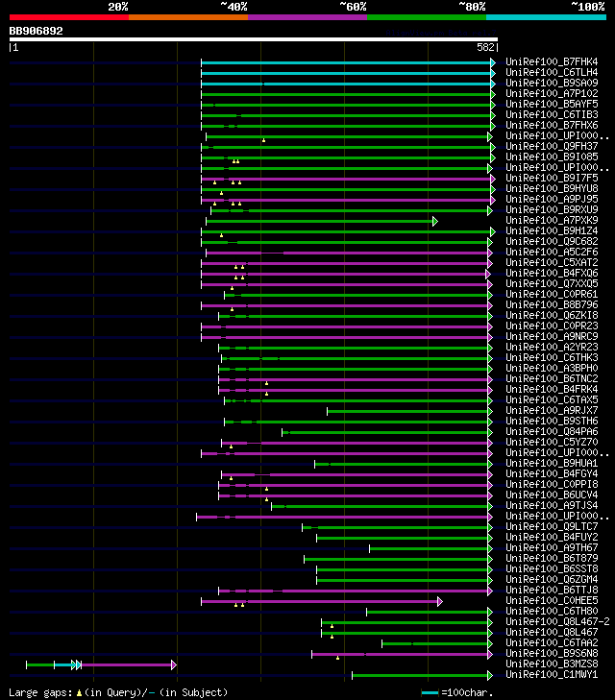Open UniRef100_B9HYU8 entry
Screen dimensions: 615x700
[552, 188]
